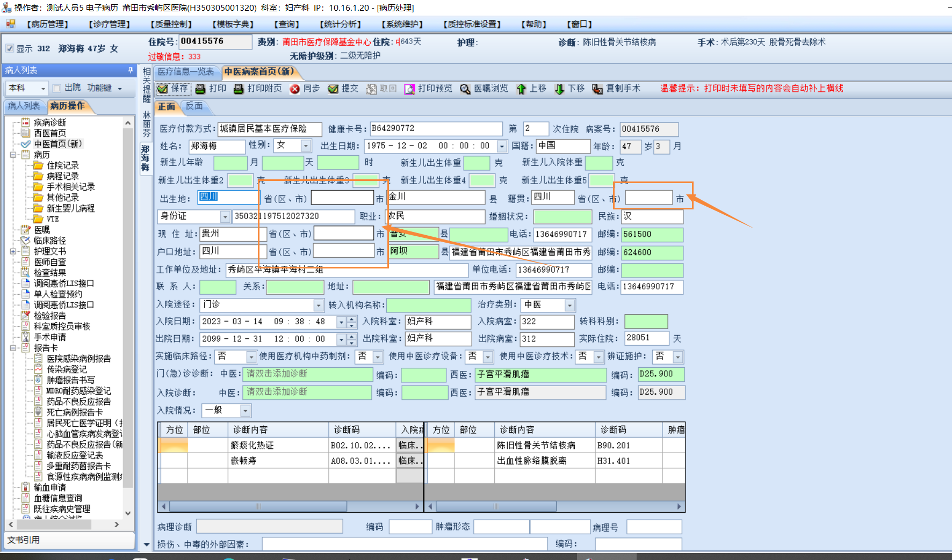The width and height of the screenshot is (952, 560).
Task: Click the pin icon on 病人列表 panel
Action: [130, 70]
